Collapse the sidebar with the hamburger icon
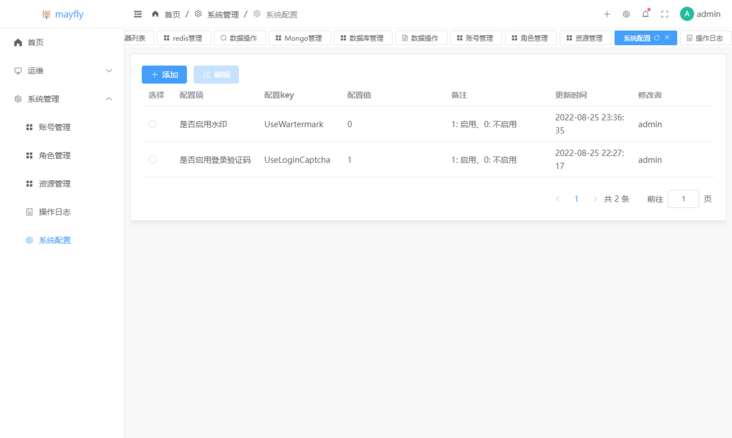Image resolution: width=732 pixels, height=438 pixels. pyautogui.click(x=138, y=14)
